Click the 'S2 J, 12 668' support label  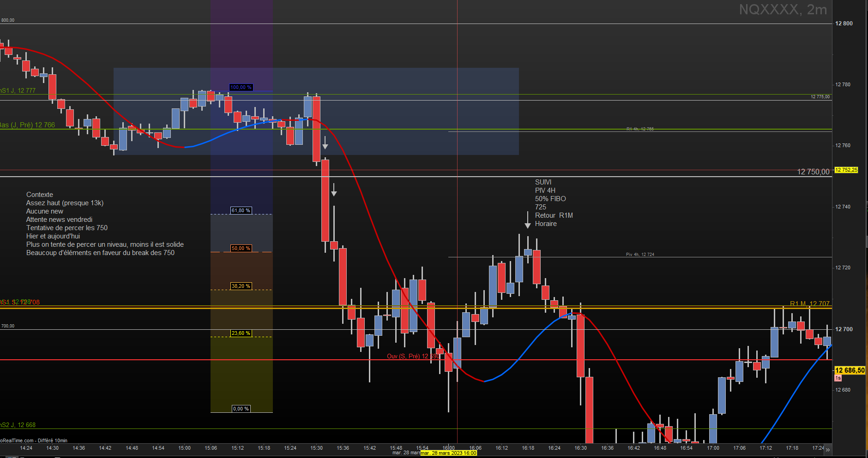point(18,425)
